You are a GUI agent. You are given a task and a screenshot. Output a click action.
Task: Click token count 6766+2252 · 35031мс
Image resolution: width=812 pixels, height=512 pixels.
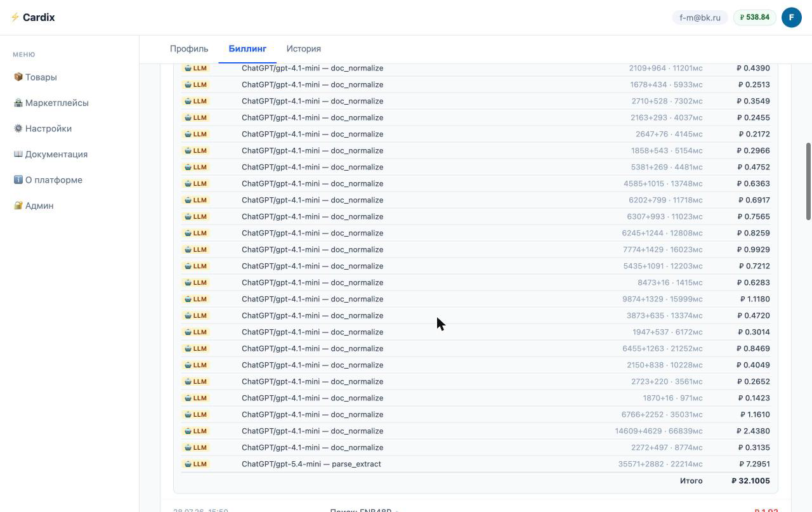pyautogui.click(x=662, y=414)
